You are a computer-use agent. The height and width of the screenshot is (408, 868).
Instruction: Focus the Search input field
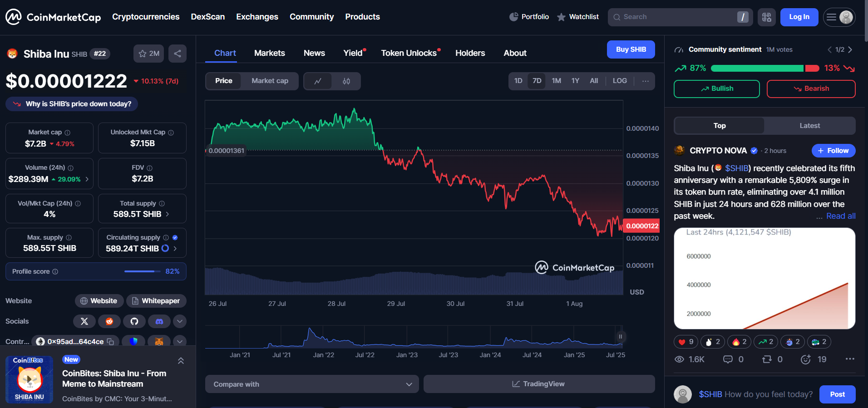pyautogui.click(x=681, y=17)
